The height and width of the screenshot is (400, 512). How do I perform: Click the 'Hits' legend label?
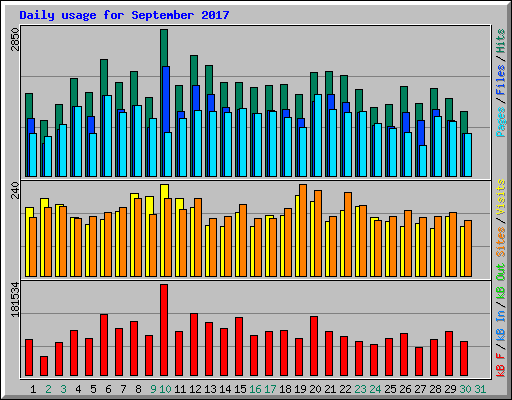(501, 41)
